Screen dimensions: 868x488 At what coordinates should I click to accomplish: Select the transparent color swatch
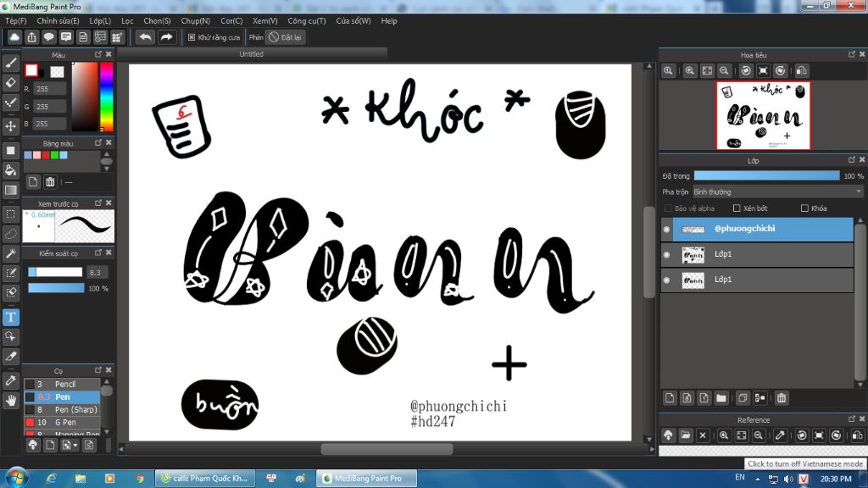click(x=57, y=71)
